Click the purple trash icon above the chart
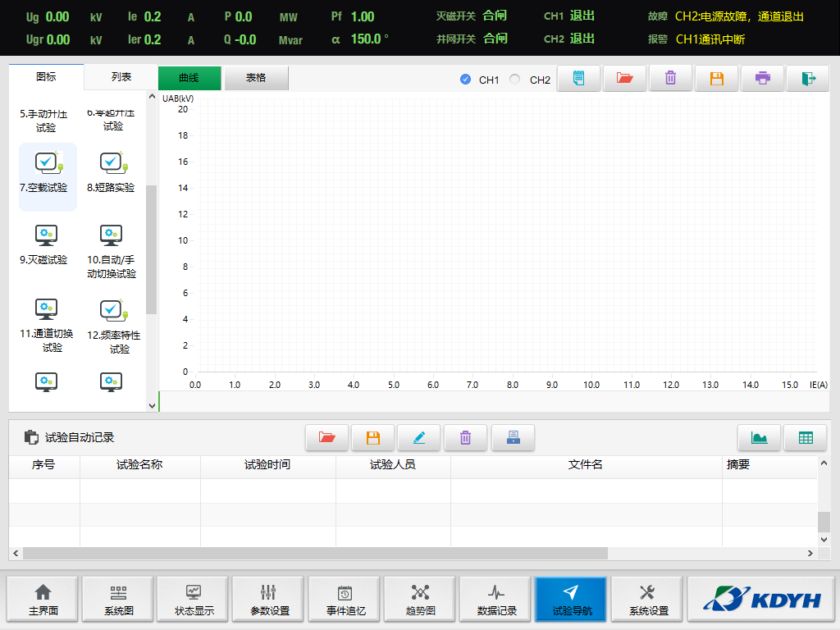The width and height of the screenshot is (840, 630). 671,79
